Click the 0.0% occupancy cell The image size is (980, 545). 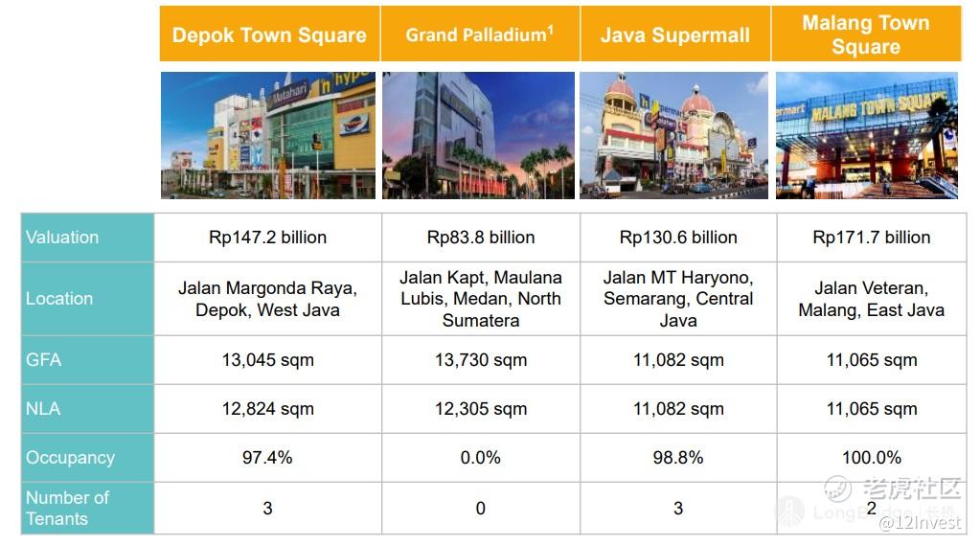point(481,458)
